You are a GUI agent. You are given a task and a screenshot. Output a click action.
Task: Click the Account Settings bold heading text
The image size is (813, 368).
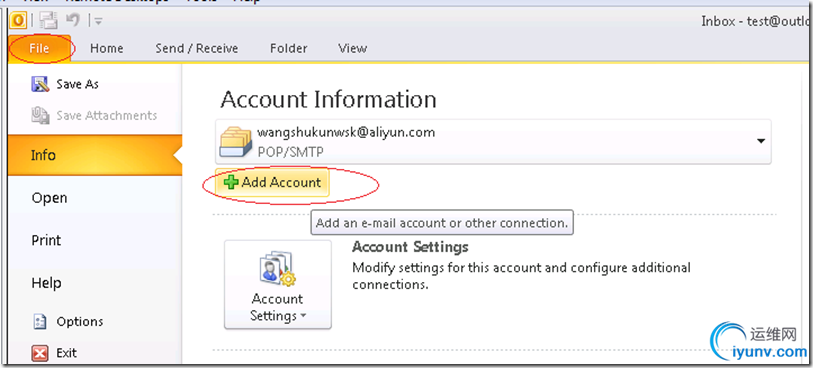coord(410,247)
